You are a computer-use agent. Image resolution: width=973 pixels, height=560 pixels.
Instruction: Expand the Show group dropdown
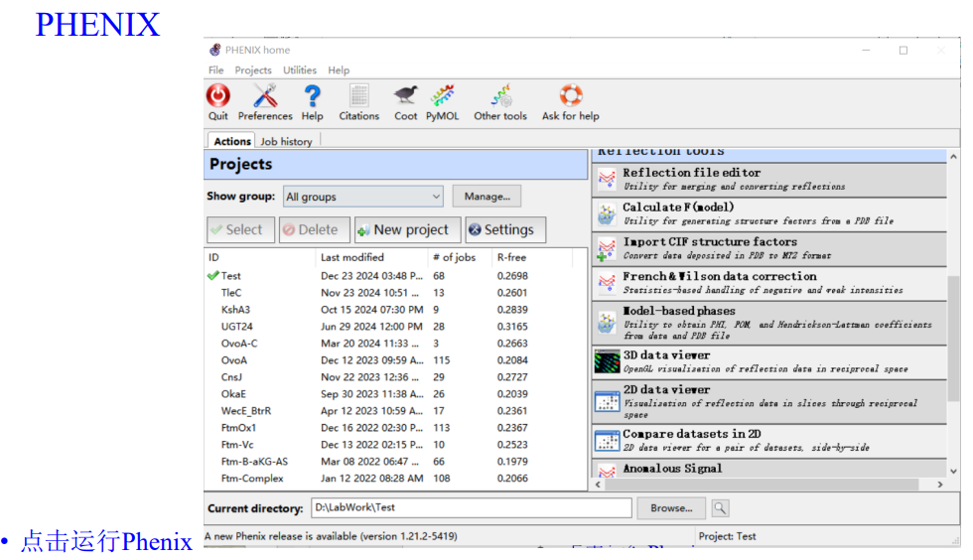tap(363, 197)
